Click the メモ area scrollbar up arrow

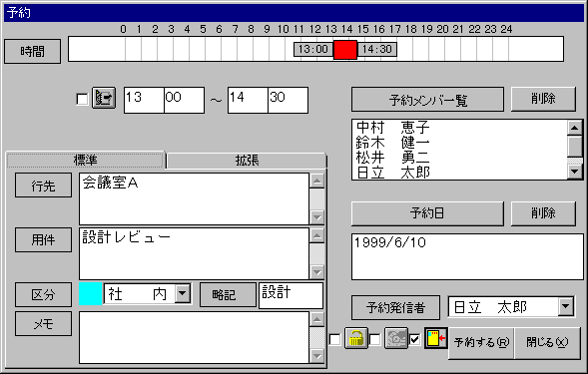click(x=317, y=319)
